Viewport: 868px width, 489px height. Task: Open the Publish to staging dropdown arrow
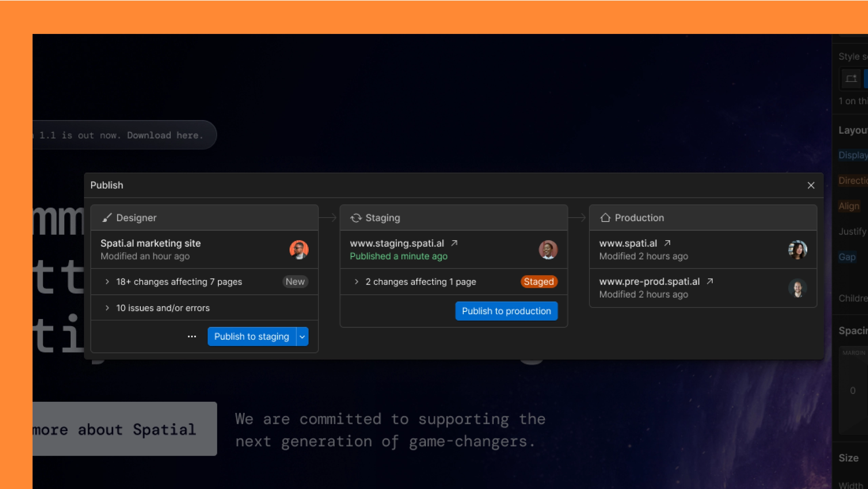(301, 336)
